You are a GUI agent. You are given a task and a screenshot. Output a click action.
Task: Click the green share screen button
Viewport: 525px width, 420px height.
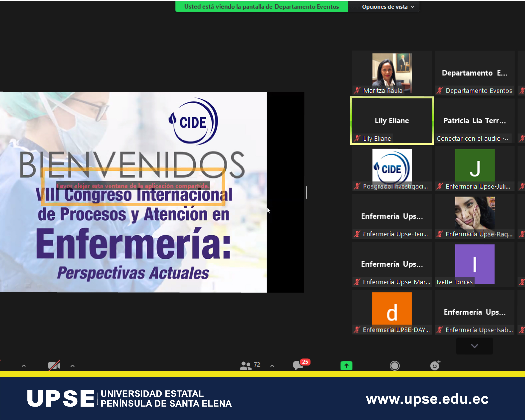click(x=346, y=366)
